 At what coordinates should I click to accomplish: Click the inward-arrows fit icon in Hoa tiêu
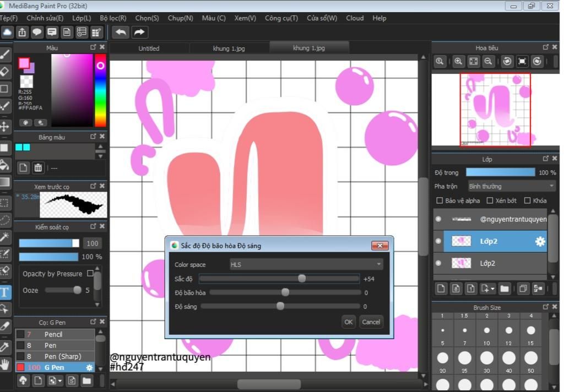[522, 62]
